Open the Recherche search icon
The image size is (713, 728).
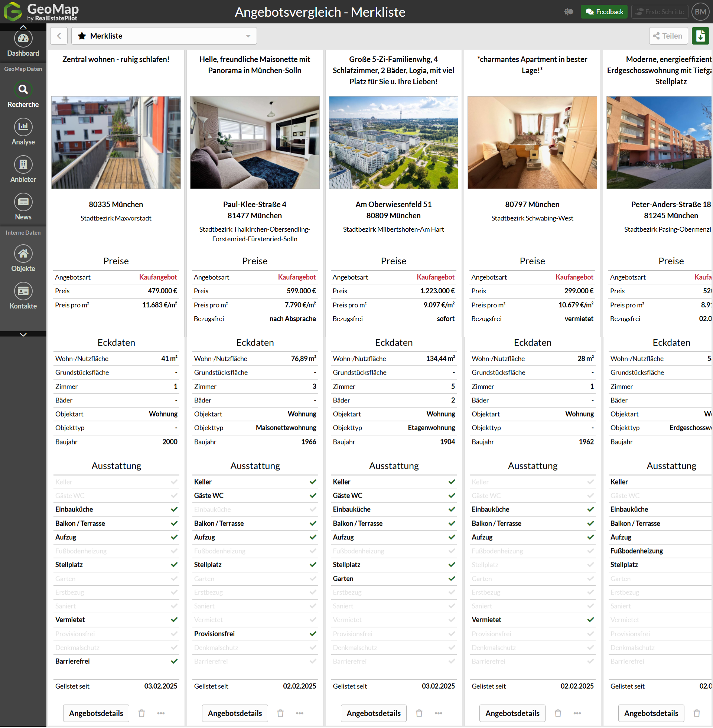(23, 90)
